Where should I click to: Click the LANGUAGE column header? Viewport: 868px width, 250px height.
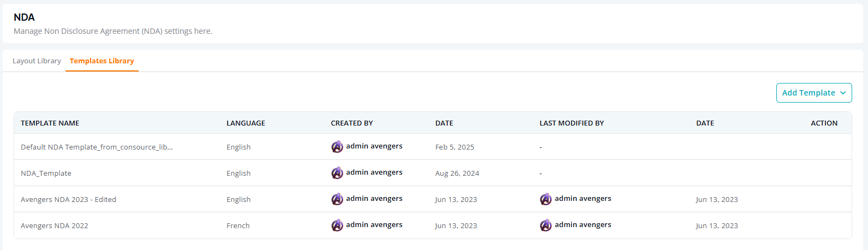coord(246,123)
